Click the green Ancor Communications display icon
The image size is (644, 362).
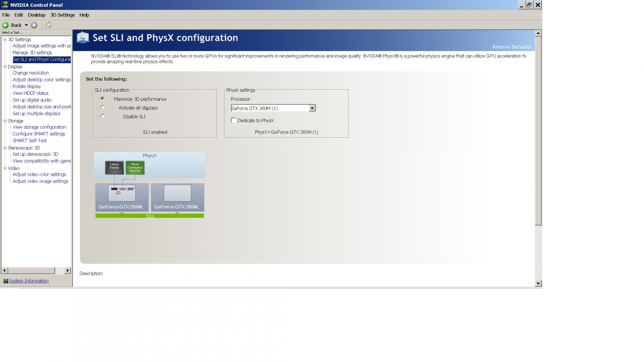pos(135,168)
